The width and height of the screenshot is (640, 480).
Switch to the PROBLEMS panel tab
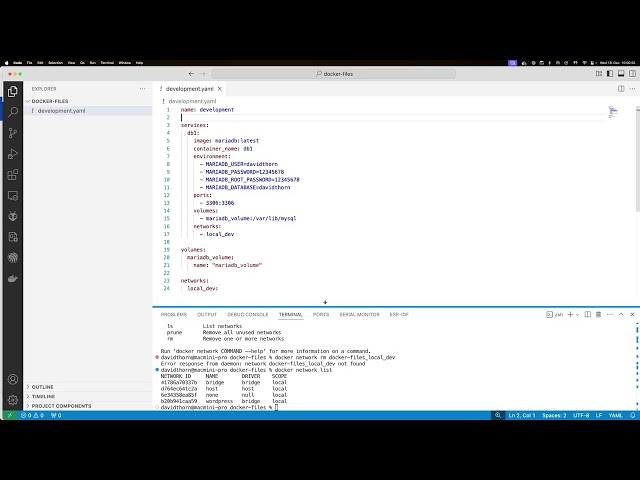(x=174, y=314)
